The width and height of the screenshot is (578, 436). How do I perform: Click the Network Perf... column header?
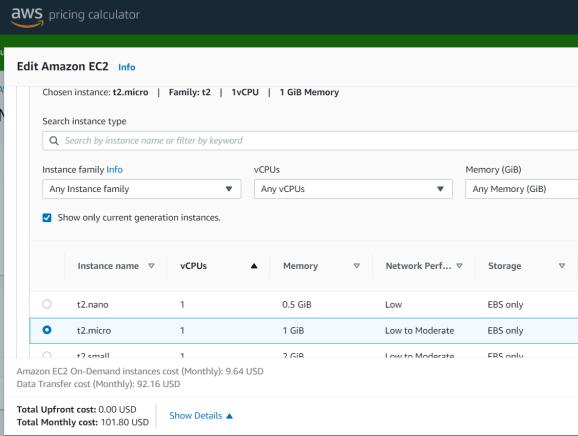[x=418, y=266]
